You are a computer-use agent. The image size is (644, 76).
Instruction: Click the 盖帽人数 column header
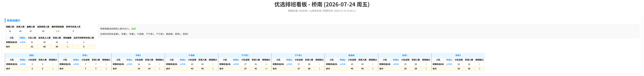31,27
